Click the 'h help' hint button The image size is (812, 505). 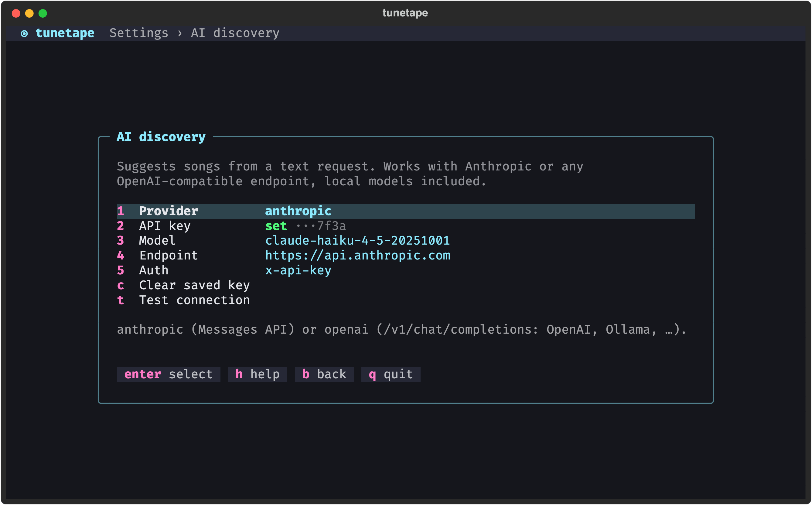coord(257,374)
